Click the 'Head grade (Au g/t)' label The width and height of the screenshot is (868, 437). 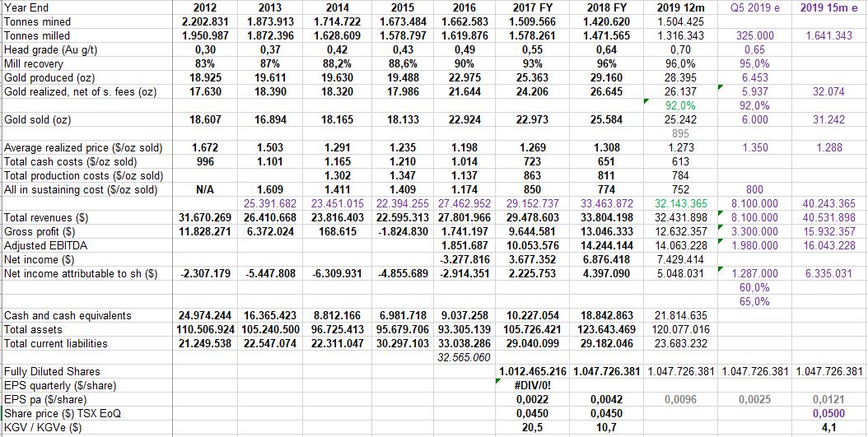[x=50, y=49]
